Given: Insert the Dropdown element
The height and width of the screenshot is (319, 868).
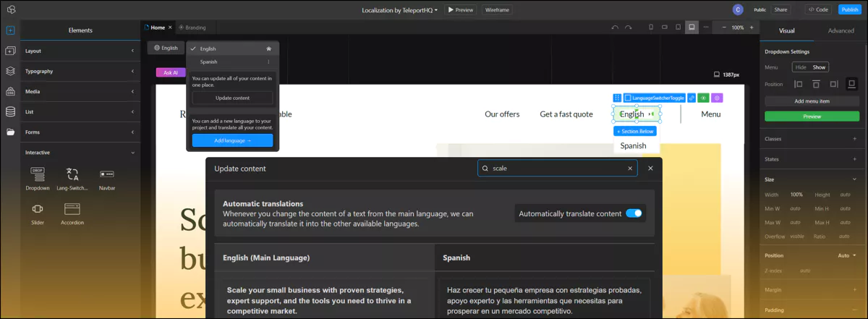Looking at the screenshot, I should point(38,179).
